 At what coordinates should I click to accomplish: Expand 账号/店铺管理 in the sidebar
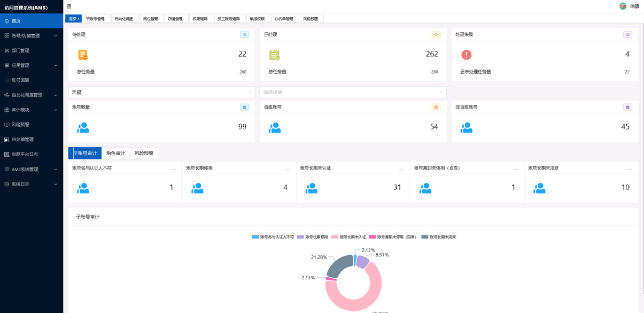[x=32, y=36]
